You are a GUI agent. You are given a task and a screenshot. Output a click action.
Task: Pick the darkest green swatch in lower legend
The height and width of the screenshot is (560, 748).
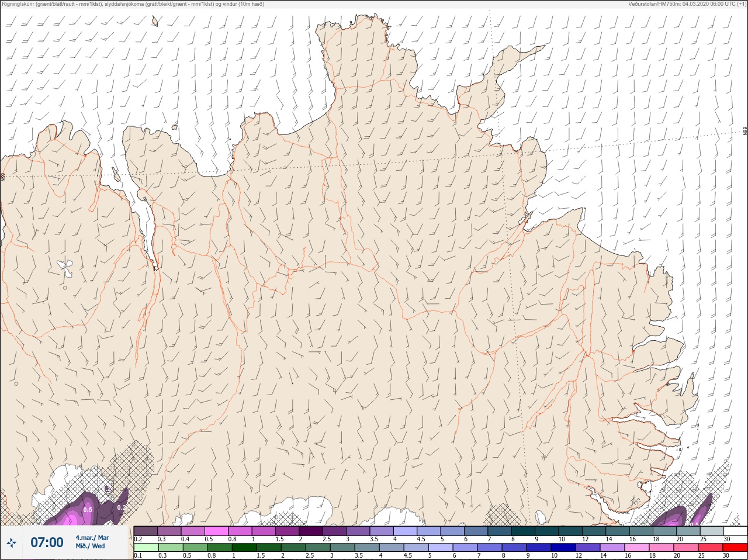pos(244,548)
